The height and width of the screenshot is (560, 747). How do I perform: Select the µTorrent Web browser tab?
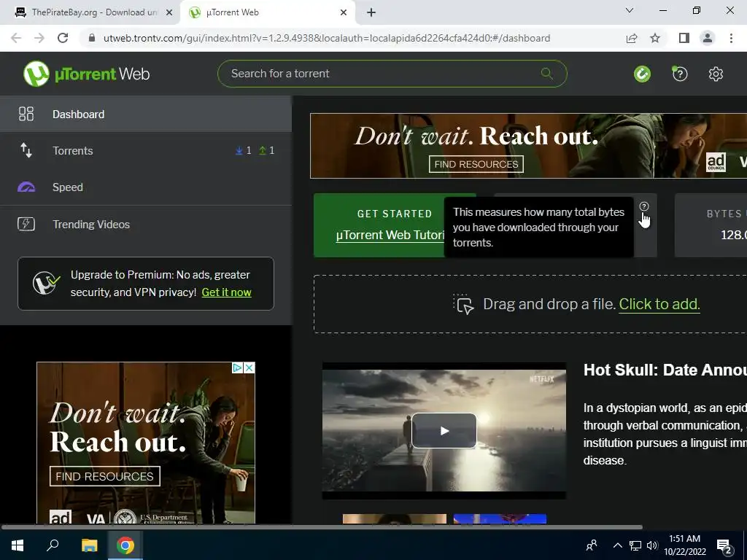coord(267,12)
